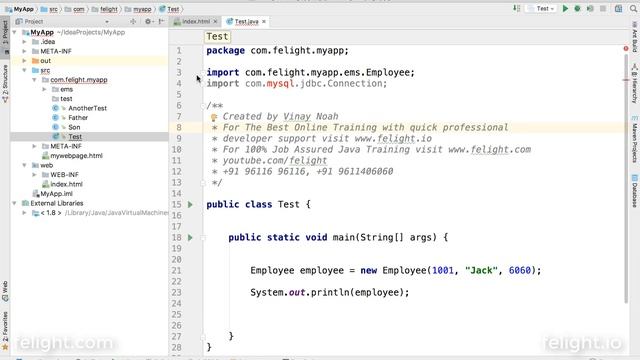Screen dimensions: 640x360
Task: Click Hide Project panel icon
Action: pyautogui.click(x=161, y=22)
